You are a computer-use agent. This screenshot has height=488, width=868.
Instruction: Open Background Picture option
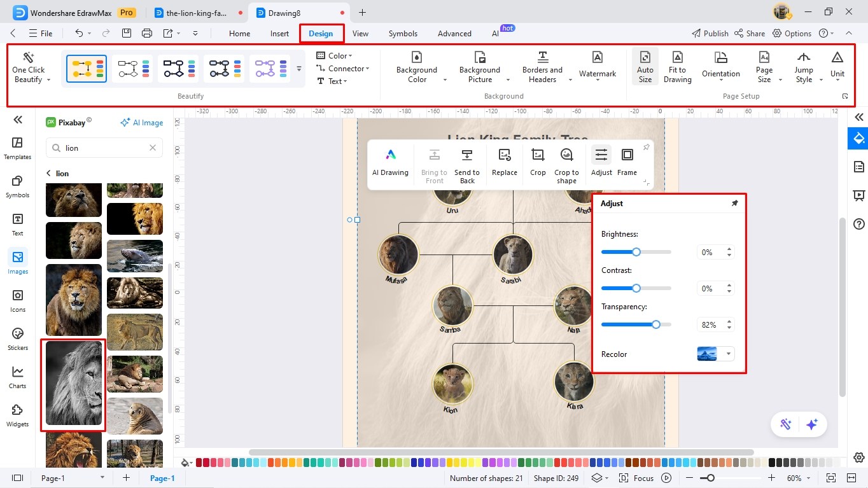(480, 67)
